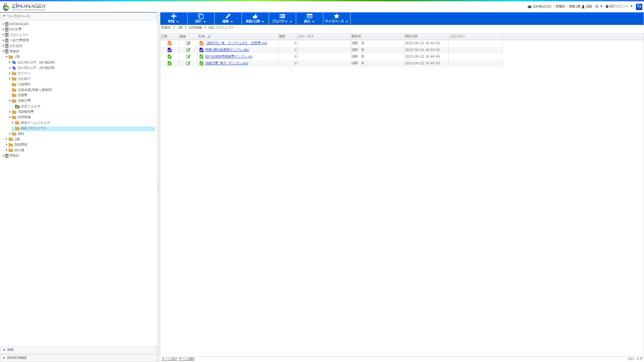Click the EIMANAGER logo

(24, 7)
